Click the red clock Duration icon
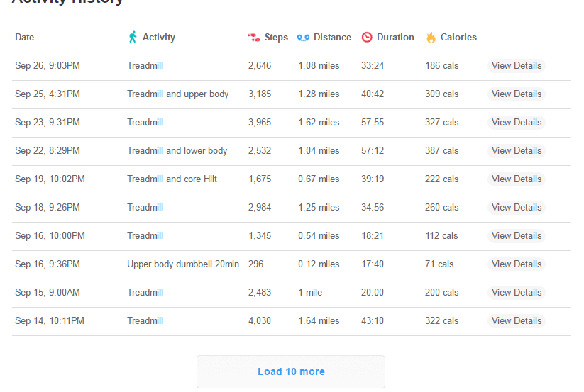The height and width of the screenshot is (392, 584). (367, 37)
